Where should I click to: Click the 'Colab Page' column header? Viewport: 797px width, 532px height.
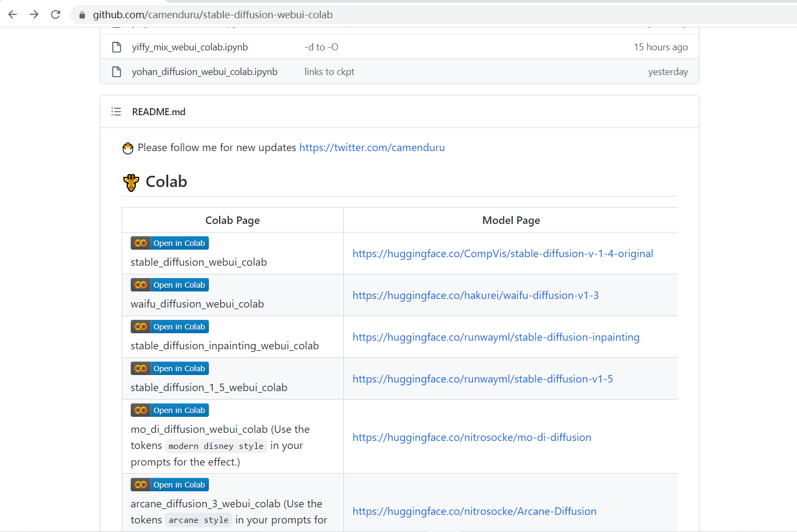point(232,220)
